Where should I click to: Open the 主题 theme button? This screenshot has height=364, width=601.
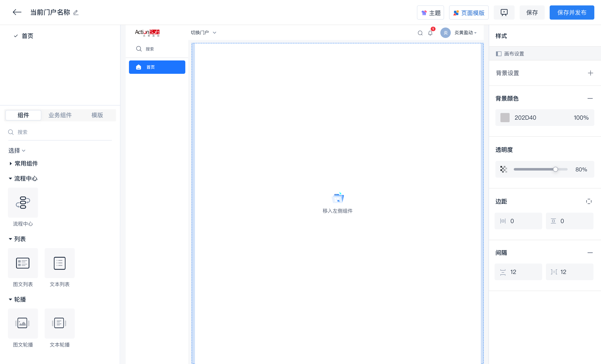[x=431, y=13]
